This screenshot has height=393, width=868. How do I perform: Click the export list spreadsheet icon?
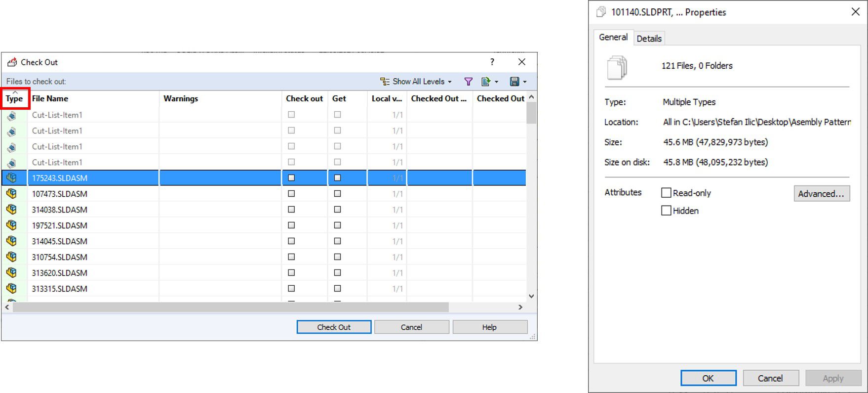pos(486,82)
